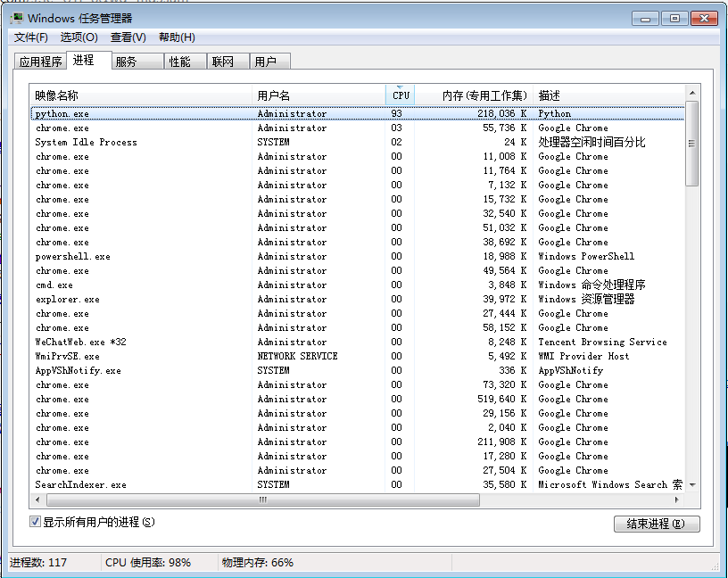The width and height of the screenshot is (728, 578).
Task: Click horizontal scrollbar right arrow
Action: pos(677,500)
